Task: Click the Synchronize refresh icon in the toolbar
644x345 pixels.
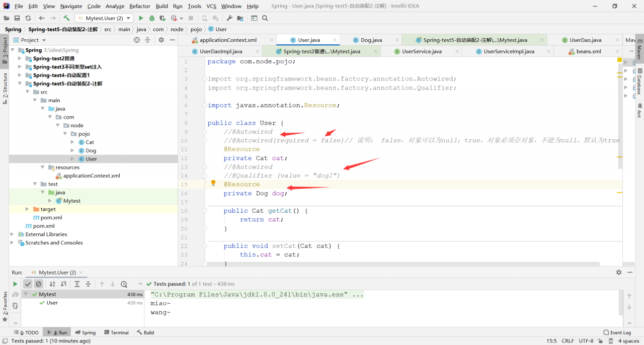Action: [x=28, y=18]
